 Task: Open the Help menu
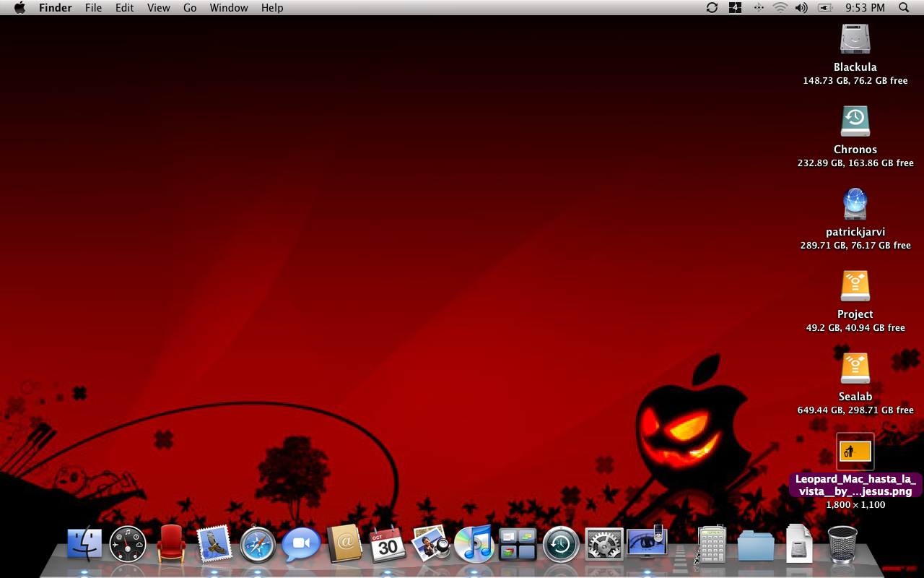point(272,8)
